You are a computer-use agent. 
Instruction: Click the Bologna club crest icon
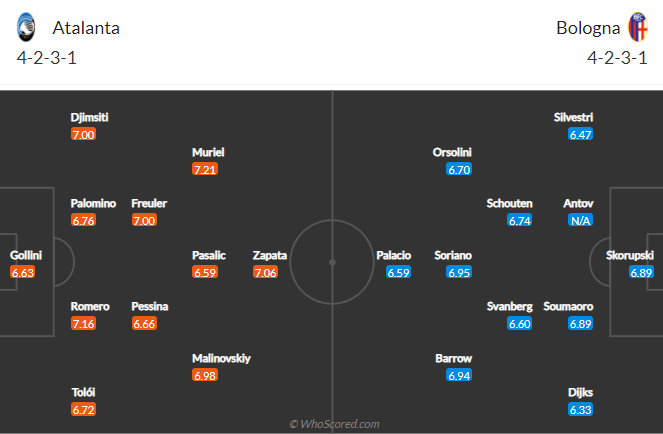pos(638,27)
